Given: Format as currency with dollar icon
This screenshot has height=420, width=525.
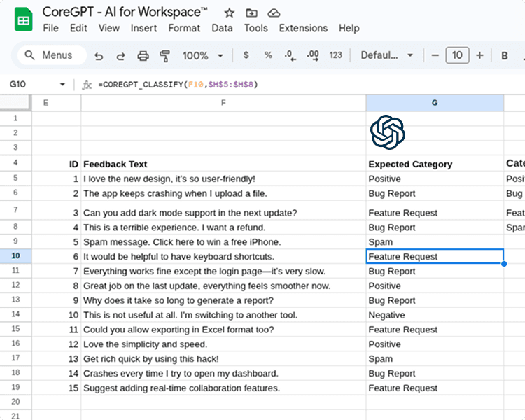Looking at the screenshot, I should pos(246,56).
